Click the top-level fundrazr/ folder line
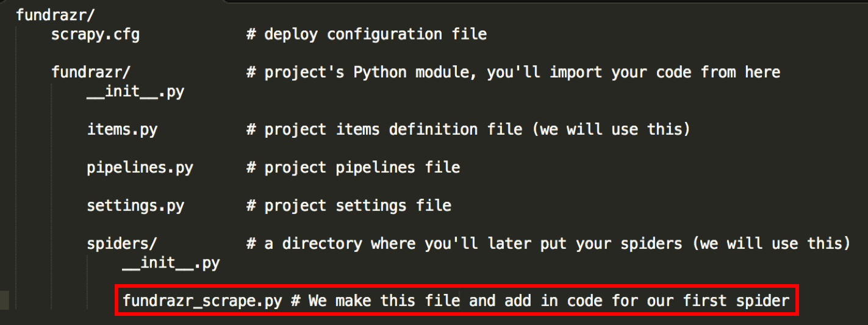 tap(51, 15)
